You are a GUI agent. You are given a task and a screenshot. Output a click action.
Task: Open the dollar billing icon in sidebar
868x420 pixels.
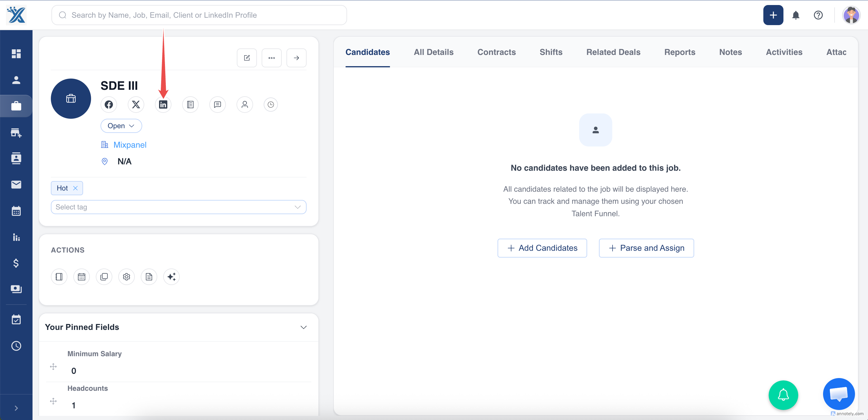pos(16,263)
